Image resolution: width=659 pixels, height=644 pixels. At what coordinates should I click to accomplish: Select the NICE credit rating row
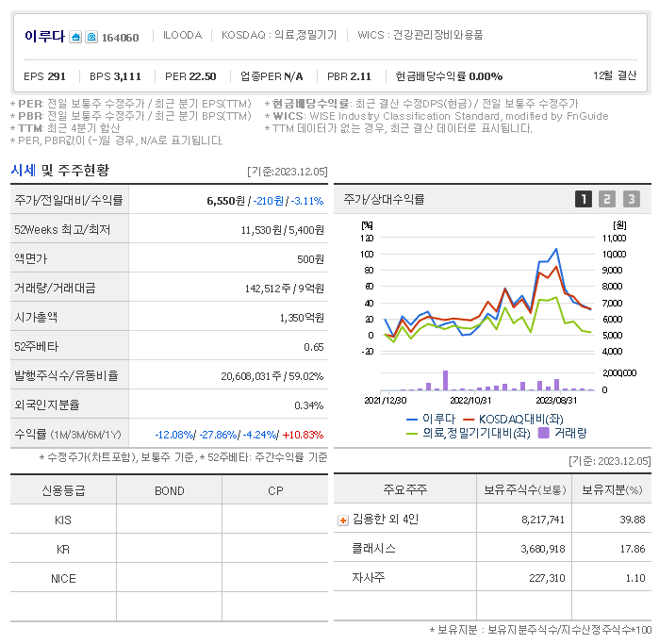tap(169, 578)
